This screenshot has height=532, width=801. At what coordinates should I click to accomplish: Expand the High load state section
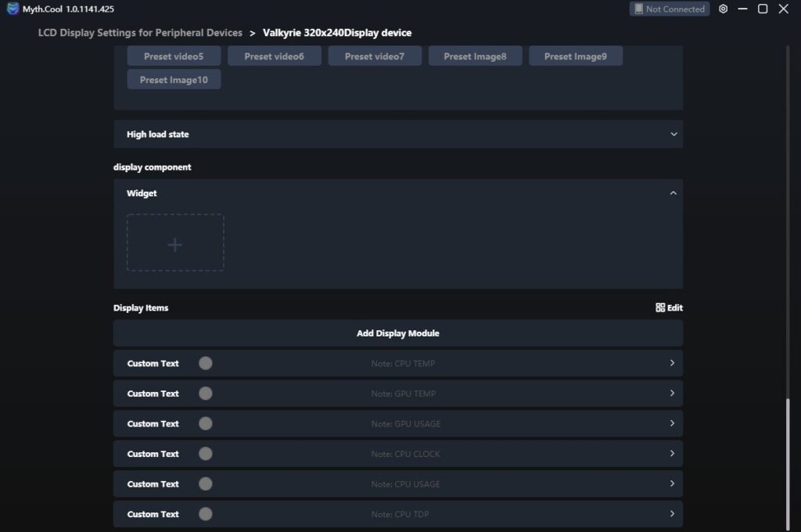pyautogui.click(x=673, y=135)
